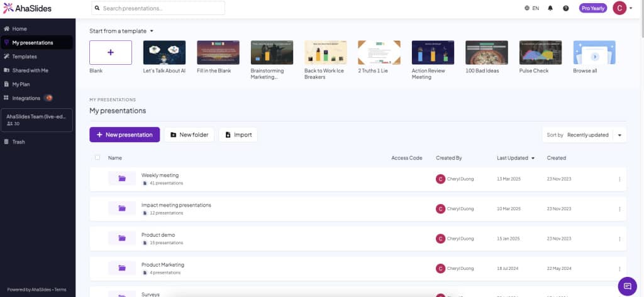The height and width of the screenshot is (297, 644).
Task: Click in the Search presentations field
Action: click(x=158, y=8)
